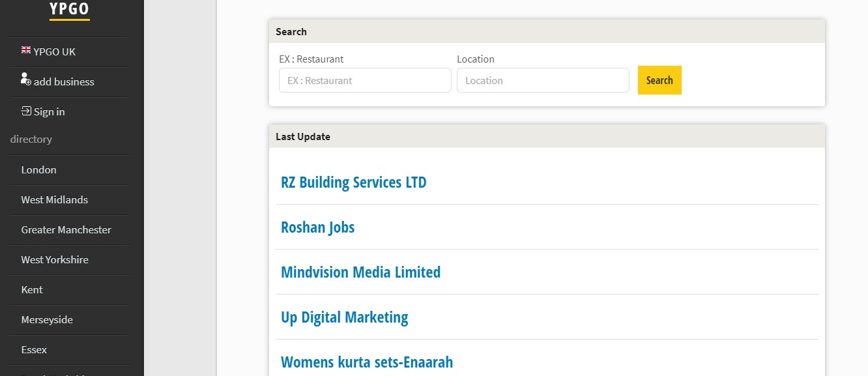Click the UK flag icon
The height and width of the screenshot is (376, 868).
coord(26,50)
